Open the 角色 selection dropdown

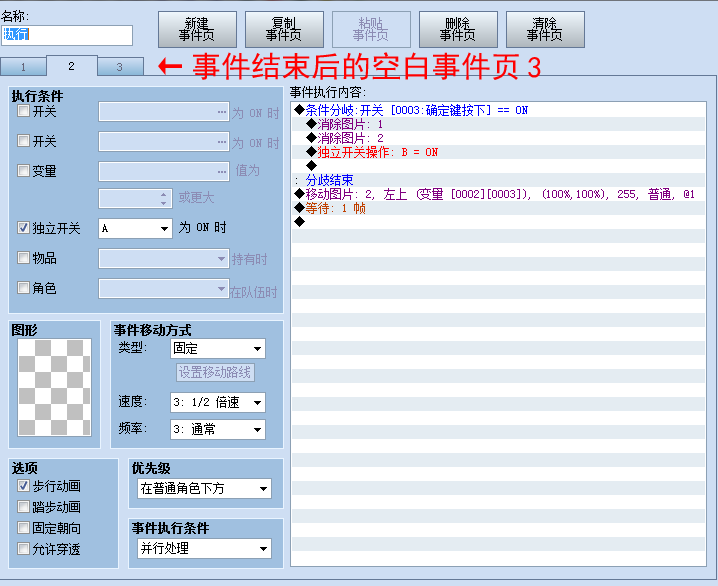tap(164, 289)
